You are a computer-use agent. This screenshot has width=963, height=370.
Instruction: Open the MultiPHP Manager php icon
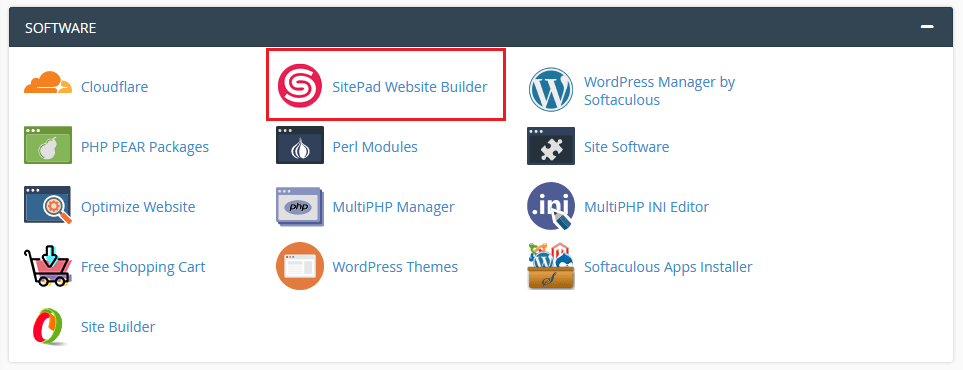pyautogui.click(x=300, y=207)
